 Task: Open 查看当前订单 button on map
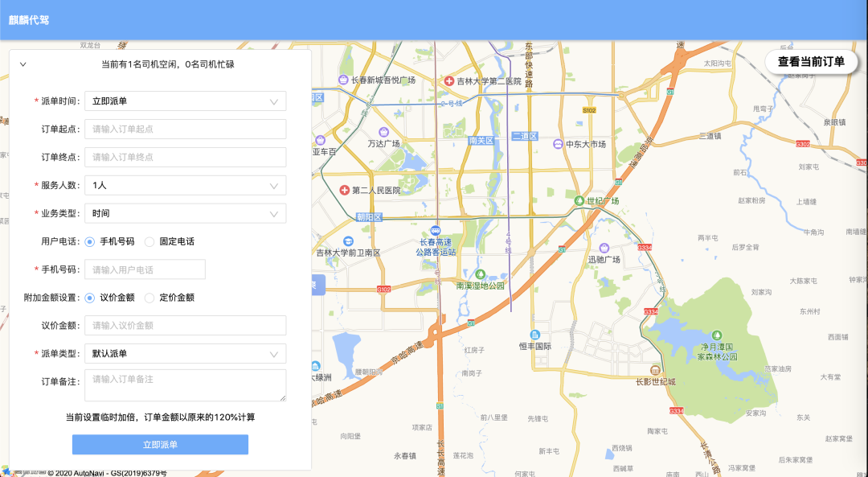tap(811, 61)
